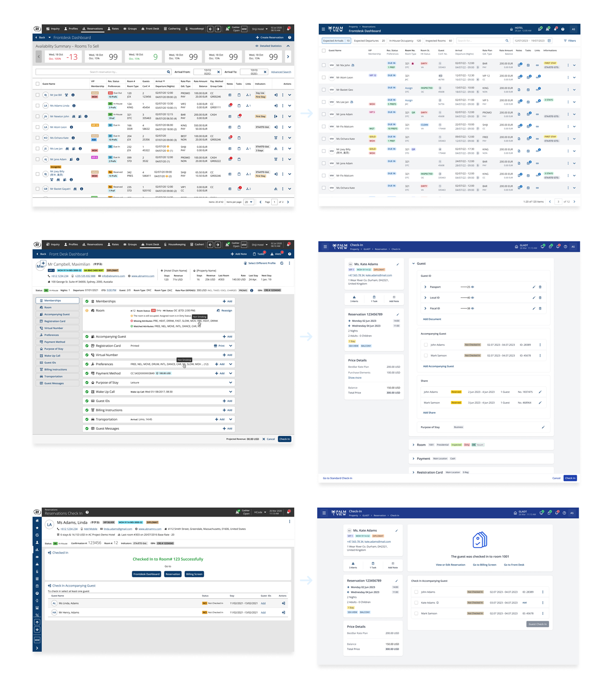Tick checkbox for Mr Newton John row
Image resolution: width=613 pixels, height=700 pixels.
click(38, 116)
